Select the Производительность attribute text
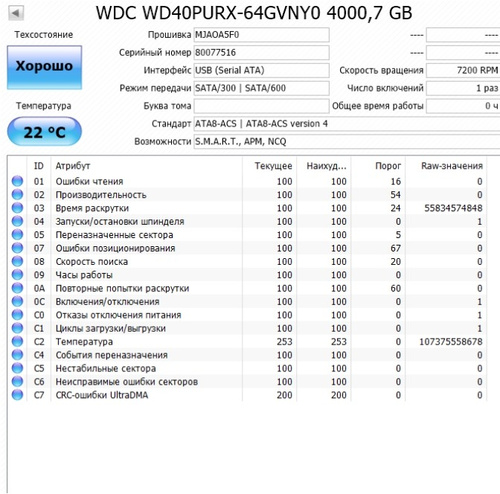Viewport: 500px width, 494px height. click(101, 195)
